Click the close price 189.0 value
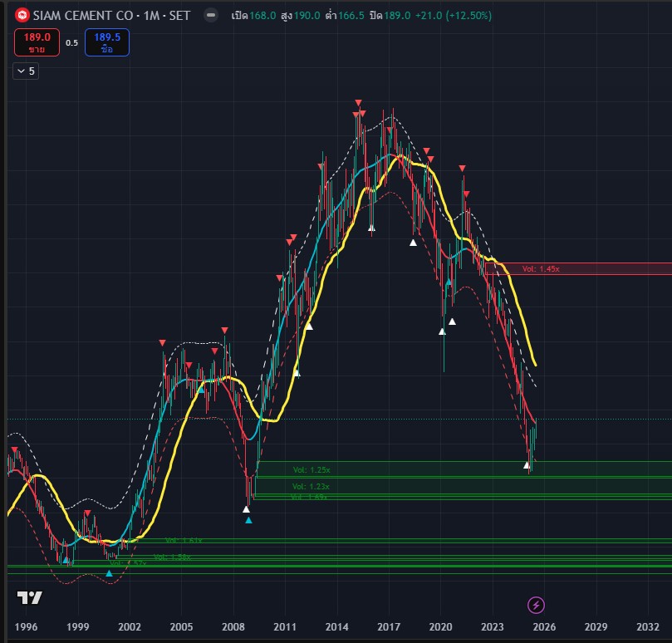The height and width of the screenshot is (643, 672). (x=397, y=16)
